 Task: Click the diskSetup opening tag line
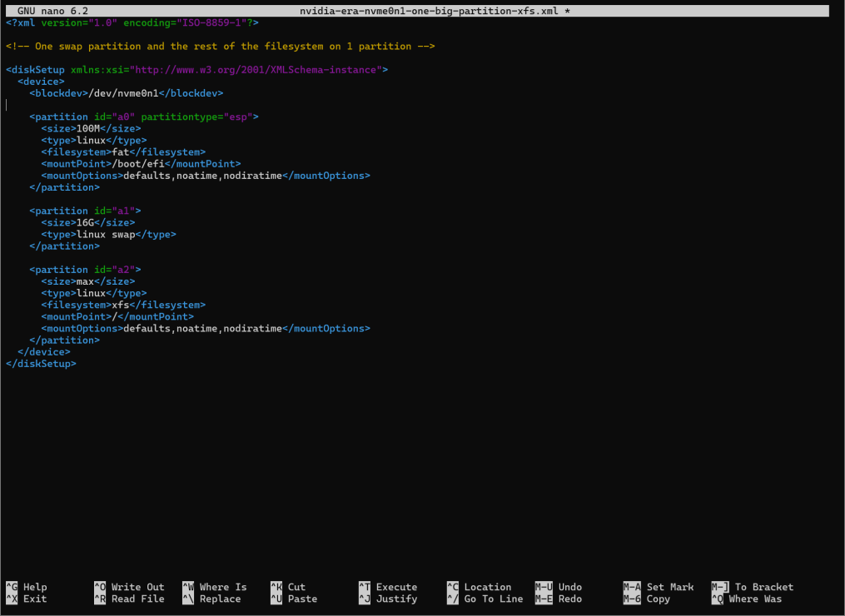click(196, 70)
